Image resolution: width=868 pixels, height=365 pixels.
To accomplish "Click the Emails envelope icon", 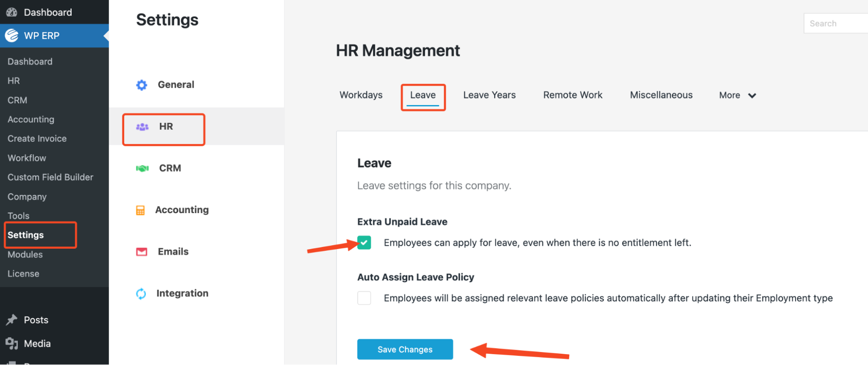I will 142,252.
